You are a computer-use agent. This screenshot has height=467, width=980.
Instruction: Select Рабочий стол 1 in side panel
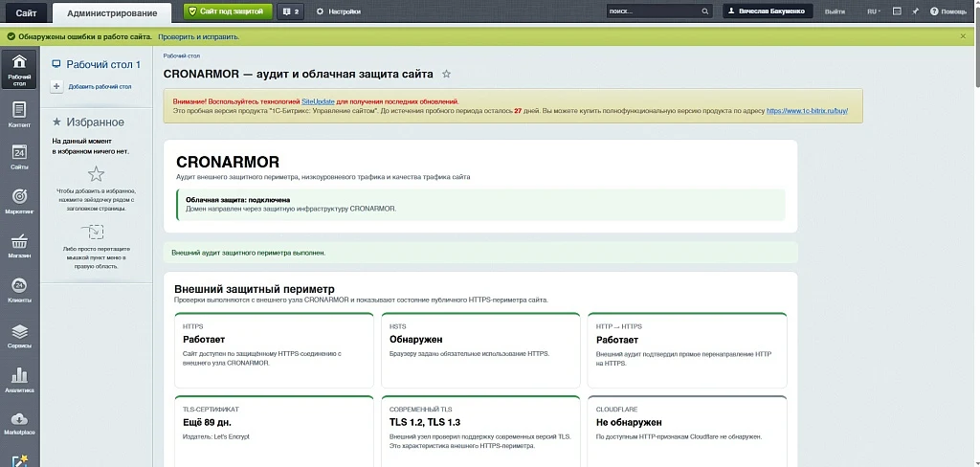pyautogui.click(x=97, y=64)
